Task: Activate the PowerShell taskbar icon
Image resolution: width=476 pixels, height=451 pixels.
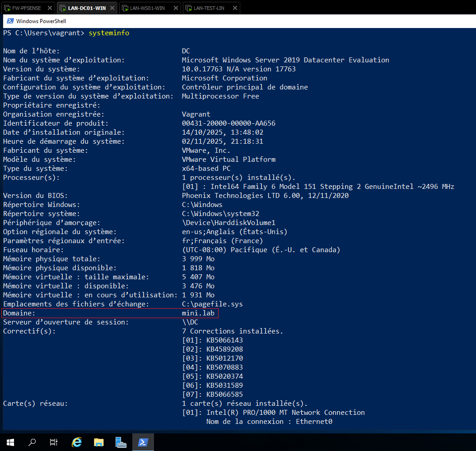Action: click(143, 442)
